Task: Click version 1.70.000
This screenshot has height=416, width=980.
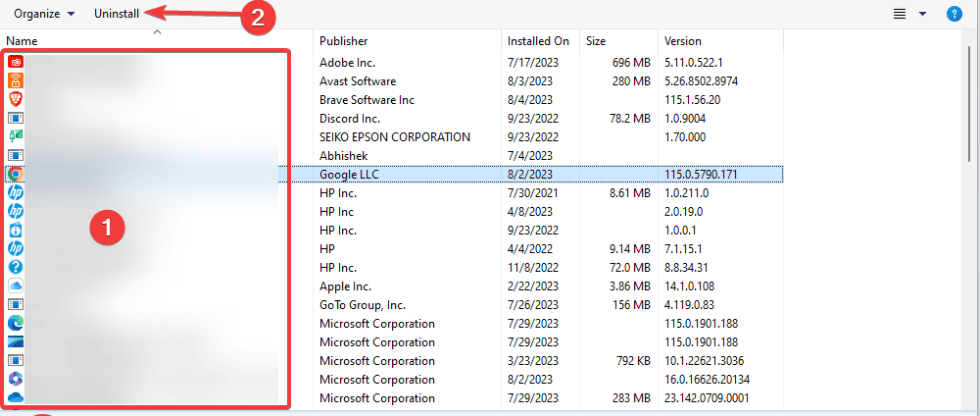Action: (x=684, y=136)
